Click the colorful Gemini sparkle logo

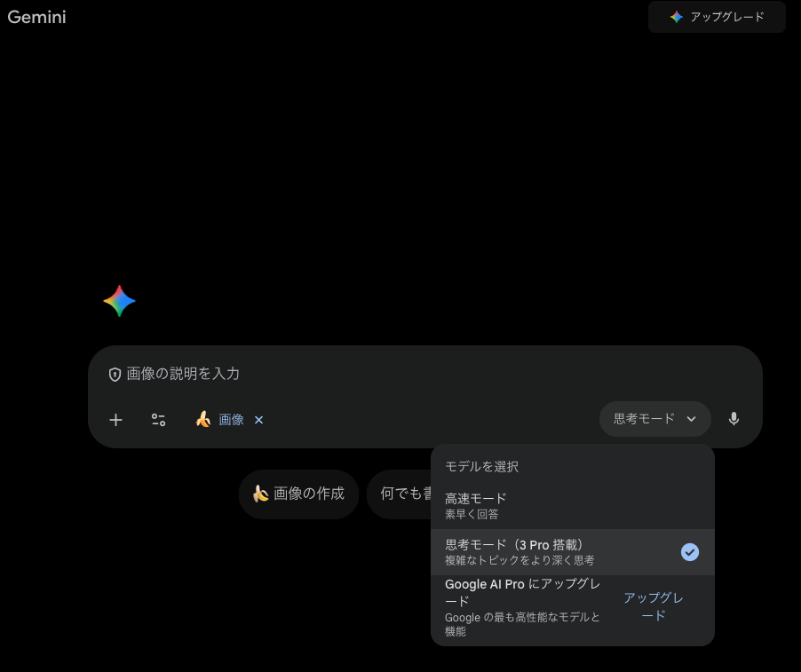[x=119, y=302]
